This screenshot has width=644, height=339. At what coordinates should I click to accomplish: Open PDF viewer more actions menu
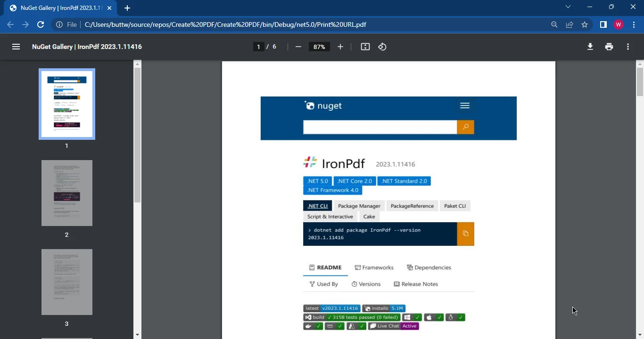click(628, 47)
